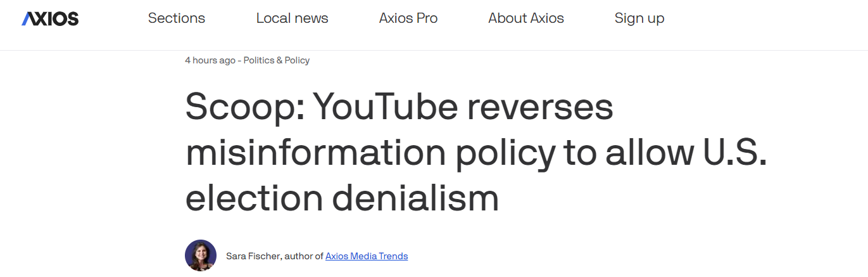Select the YouTube election denialism headline
Viewport: 868px width, 277px height.
coord(476,153)
